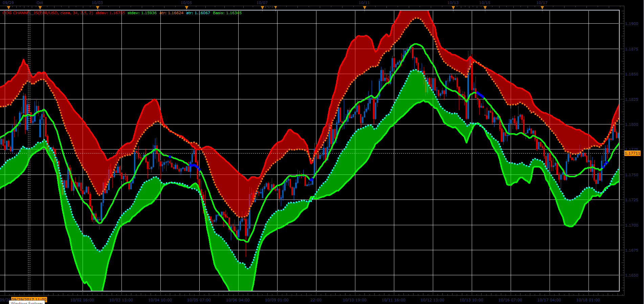Click time axis label 10/11 16:00
Screen dimensions: 644x304
coord(394,300)
